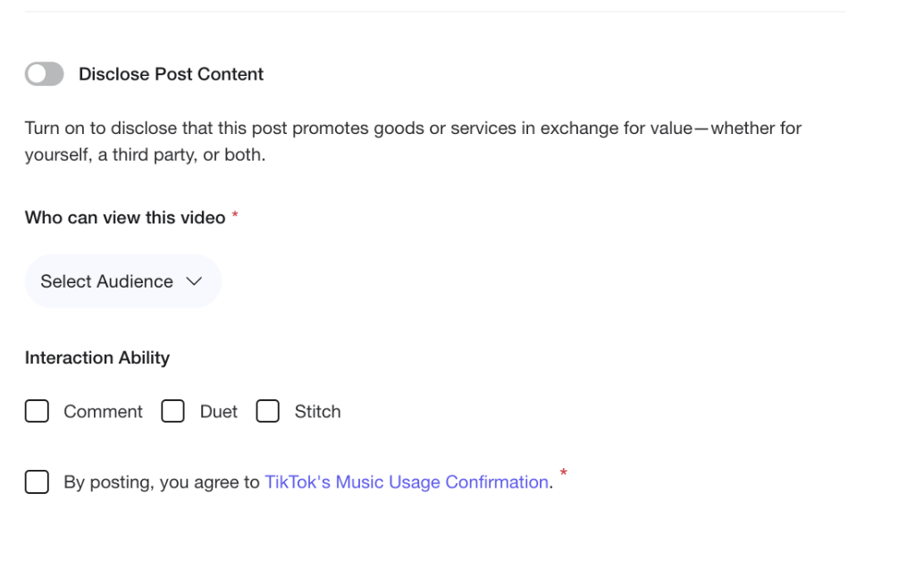Click the blue Music Usage Confirmation text

point(407,481)
